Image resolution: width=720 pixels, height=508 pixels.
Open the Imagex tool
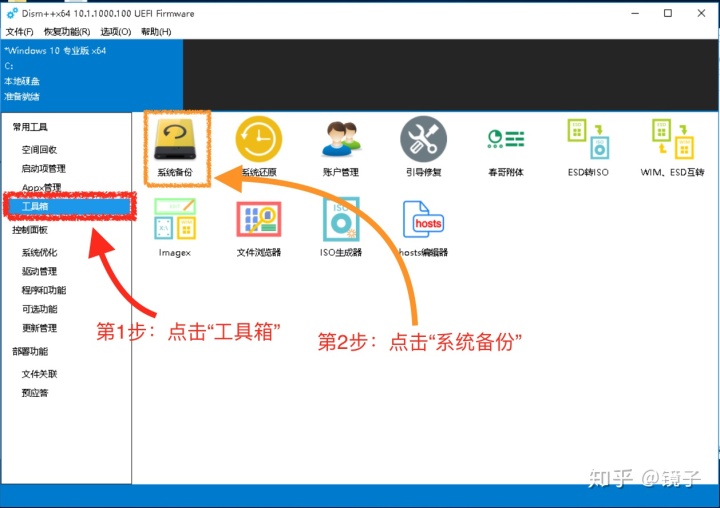pos(174,227)
